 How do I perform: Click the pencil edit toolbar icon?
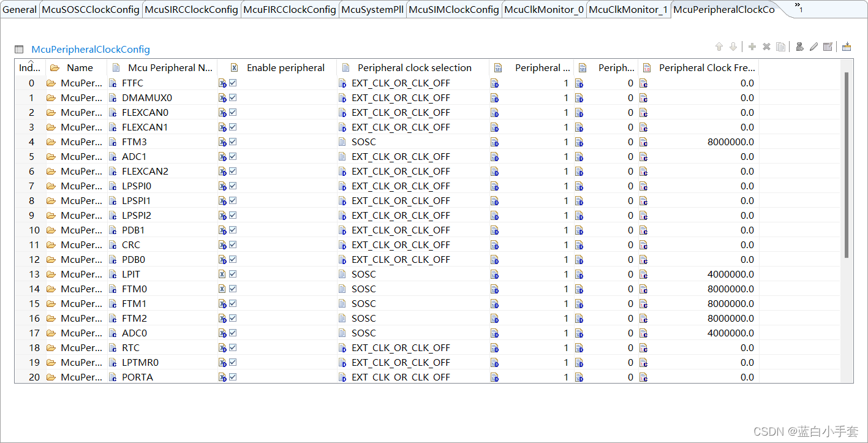click(813, 47)
